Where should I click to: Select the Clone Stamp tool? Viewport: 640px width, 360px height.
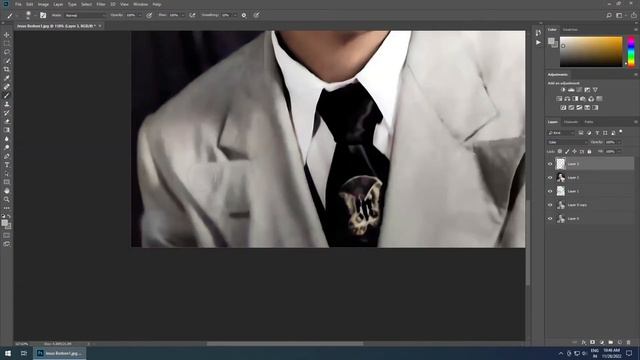pos(7,104)
